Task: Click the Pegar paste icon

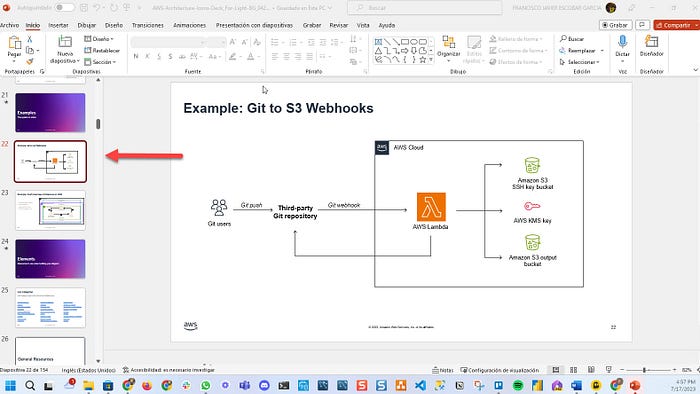Action: click(14, 43)
